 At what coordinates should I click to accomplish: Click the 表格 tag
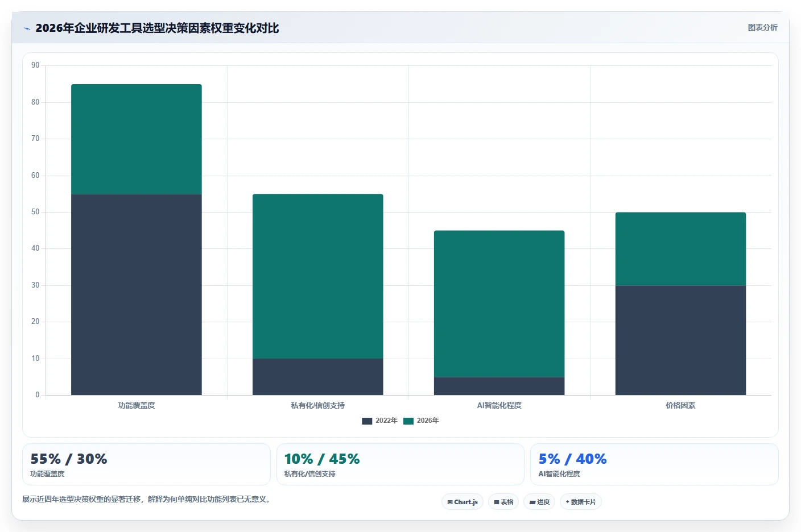tap(503, 502)
